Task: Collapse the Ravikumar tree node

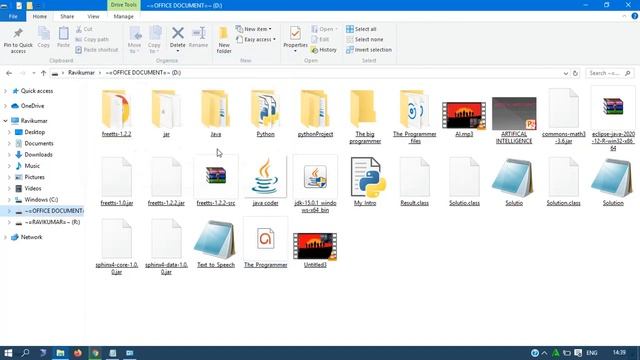Action: 5,121
